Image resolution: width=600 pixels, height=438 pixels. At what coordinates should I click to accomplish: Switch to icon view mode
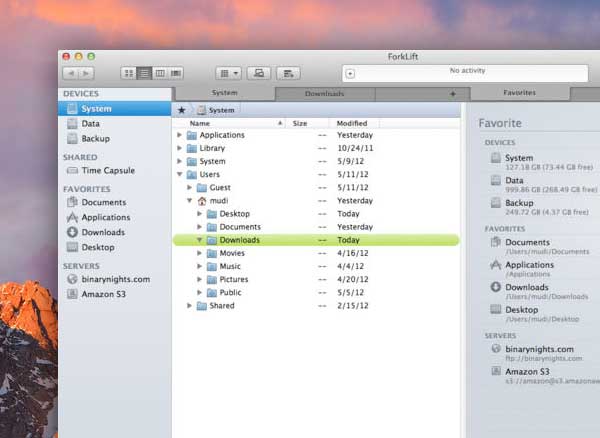click(129, 73)
